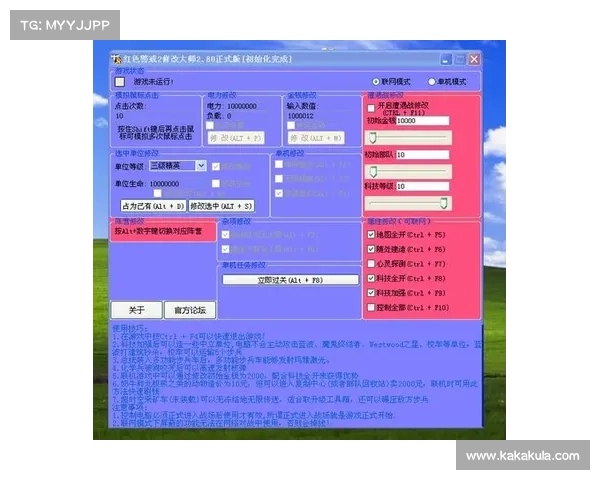
Task: Uncheck 科技加强 (Ctrl + F9)
Action: [371, 293]
